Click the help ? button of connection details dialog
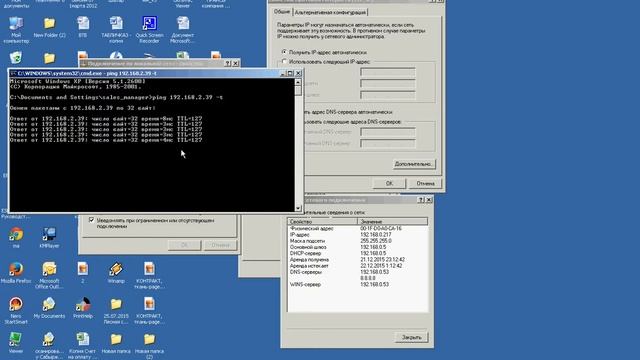640x360 pixels. point(421,200)
